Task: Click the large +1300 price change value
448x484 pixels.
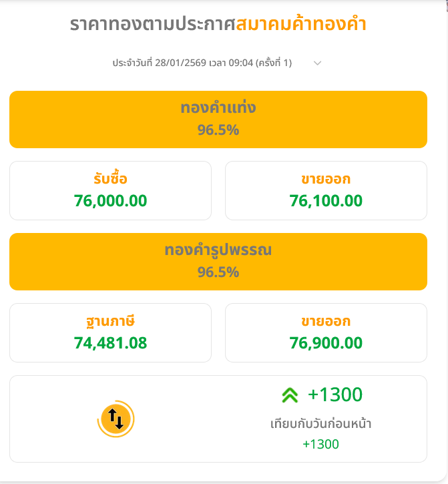Action: (x=335, y=395)
